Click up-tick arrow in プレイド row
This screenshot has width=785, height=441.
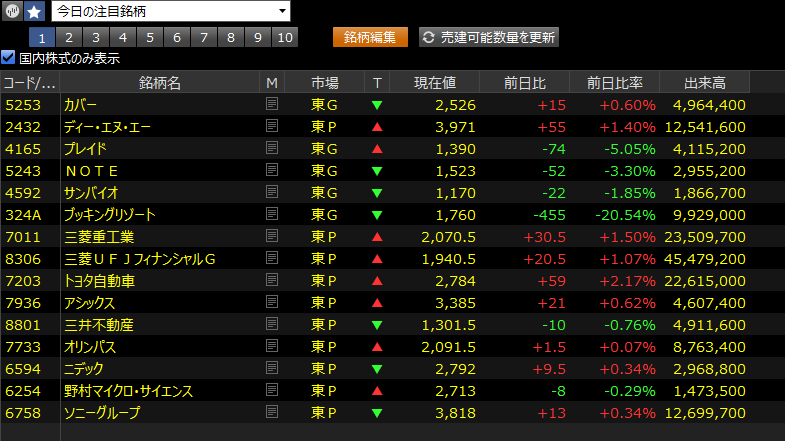(377, 149)
